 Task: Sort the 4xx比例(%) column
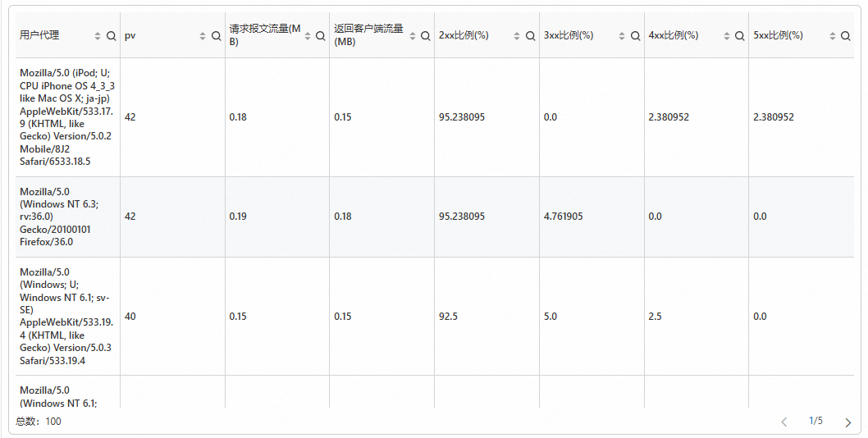click(x=727, y=36)
